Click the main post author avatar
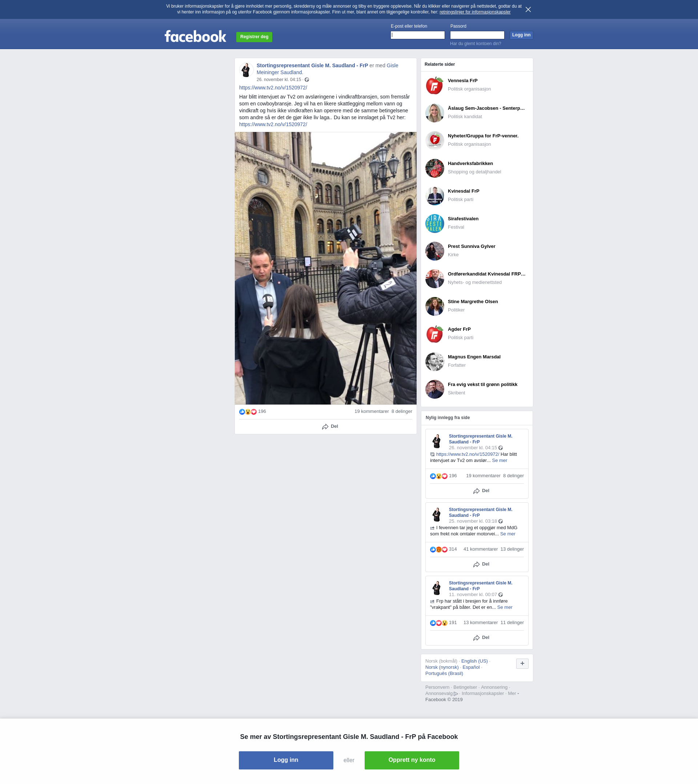Viewport: 698px width, 784px height. (246, 70)
